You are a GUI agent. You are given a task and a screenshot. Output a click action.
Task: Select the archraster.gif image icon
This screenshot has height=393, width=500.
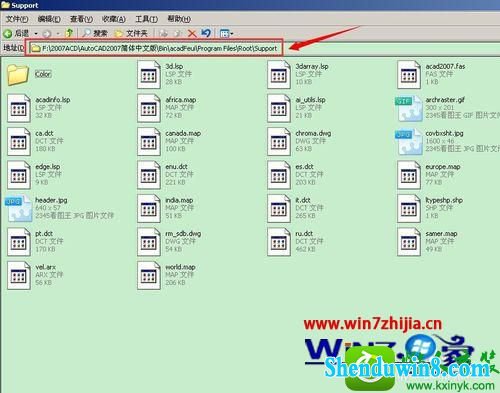(409, 108)
